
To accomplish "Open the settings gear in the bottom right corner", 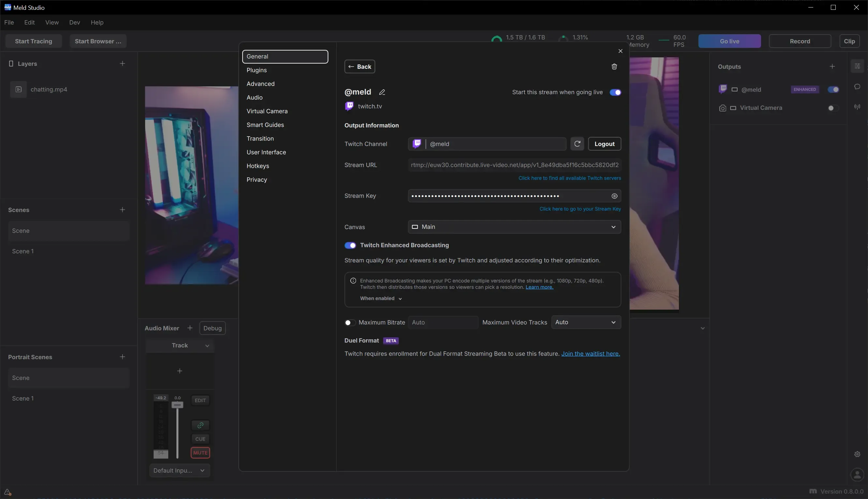I will 857,454.
